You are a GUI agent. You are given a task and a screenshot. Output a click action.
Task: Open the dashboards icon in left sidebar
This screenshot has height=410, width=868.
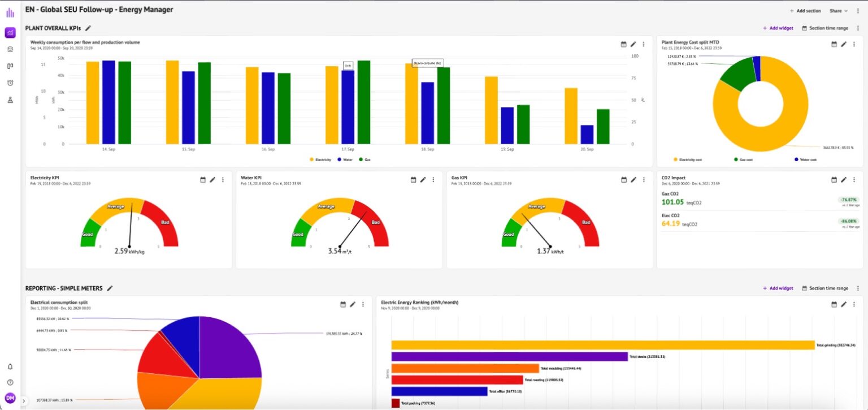coord(10,33)
